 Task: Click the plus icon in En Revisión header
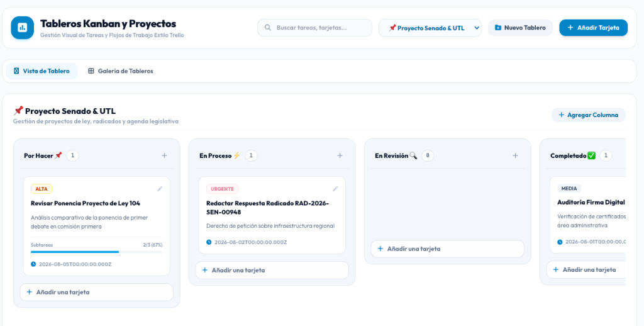click(x=516, y=155)
